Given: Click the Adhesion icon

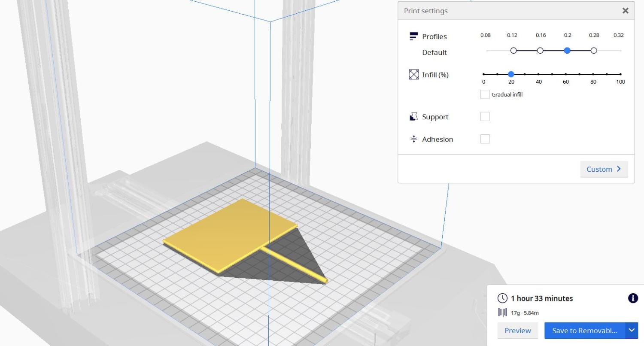Looking at the screenshot, I should (414, 139).
